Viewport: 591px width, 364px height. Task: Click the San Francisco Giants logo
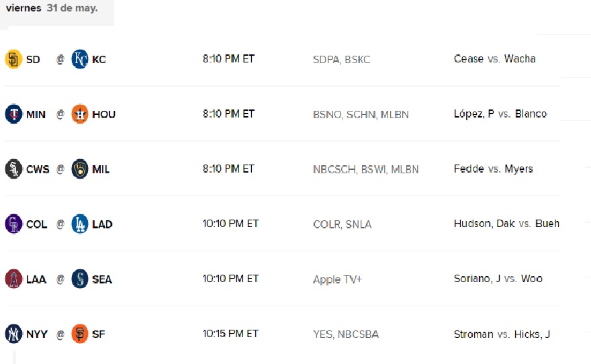click(80, 334)
